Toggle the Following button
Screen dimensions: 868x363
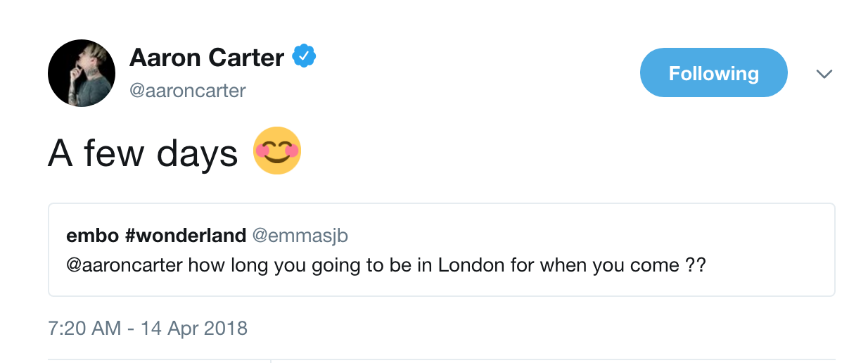pos(713,73)
